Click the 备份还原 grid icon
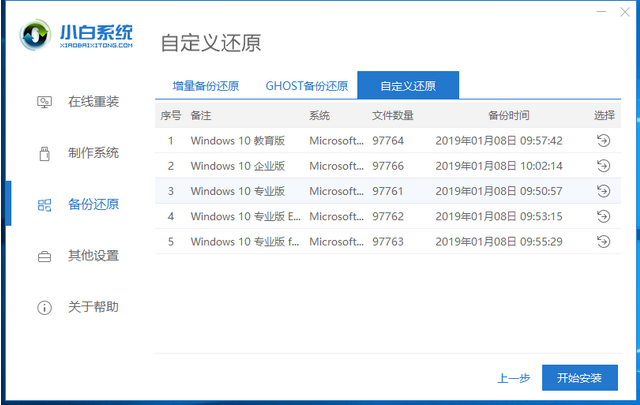 (44, 205)
